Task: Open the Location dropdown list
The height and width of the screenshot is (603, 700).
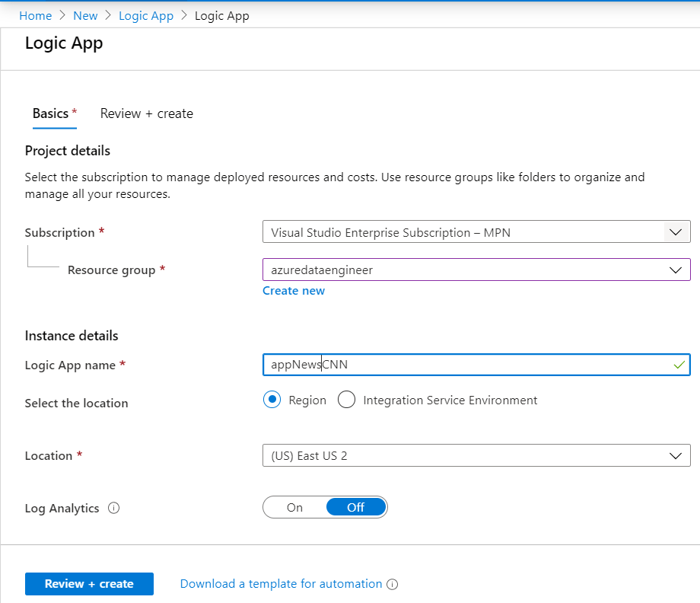Action: (x=476, y=456)
